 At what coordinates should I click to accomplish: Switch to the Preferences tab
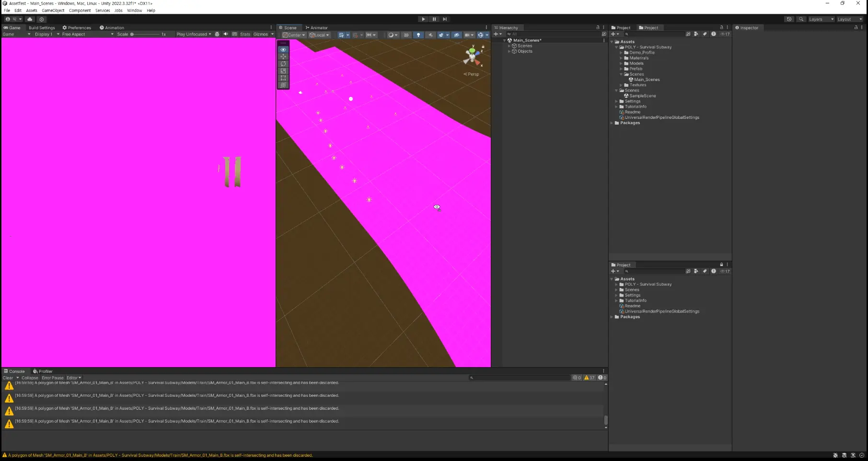(77, 28)
